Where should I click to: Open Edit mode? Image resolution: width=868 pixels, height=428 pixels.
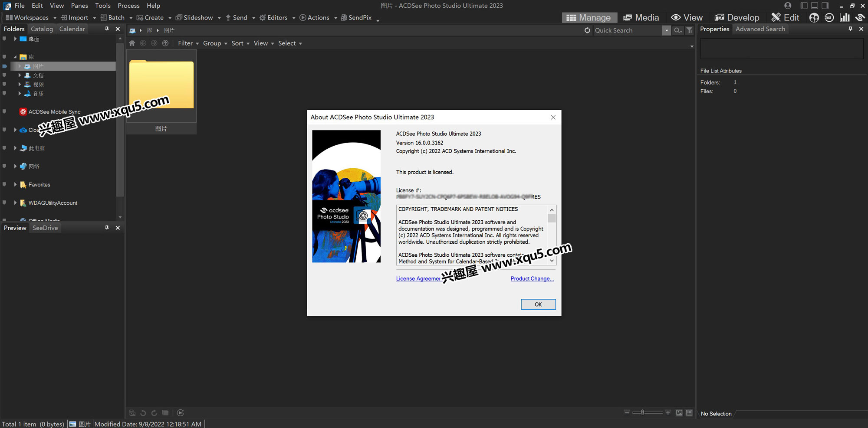785,18
